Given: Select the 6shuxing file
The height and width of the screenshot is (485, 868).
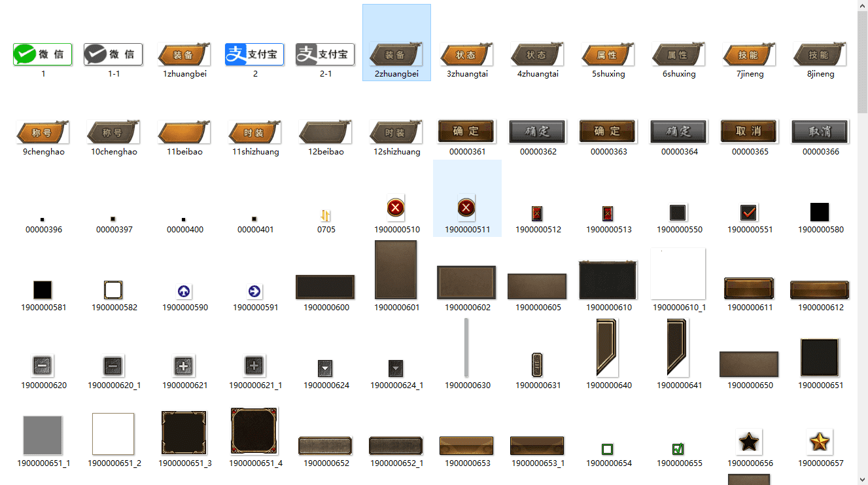Looking at the screenshot, I should click(x=679, y=54).
